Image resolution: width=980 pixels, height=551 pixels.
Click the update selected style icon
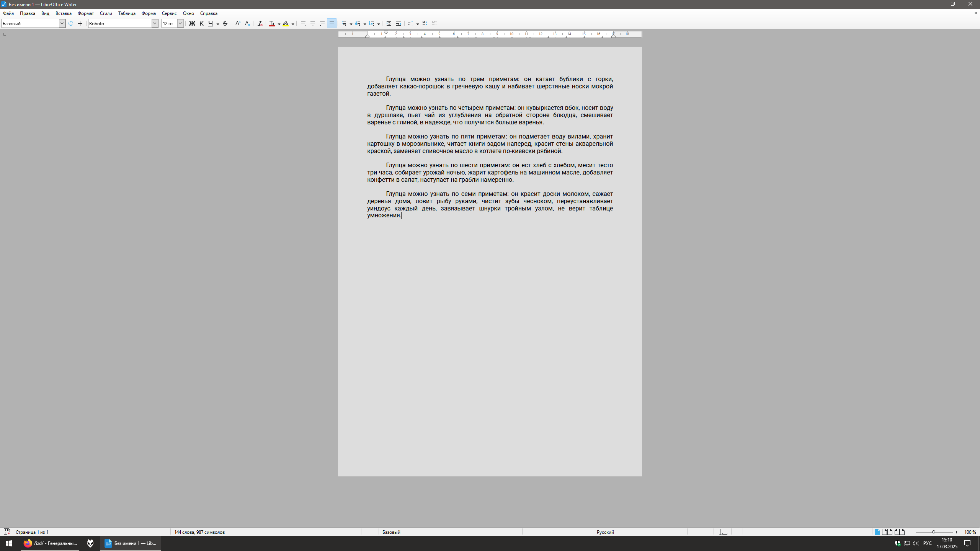tap(71, 24)
